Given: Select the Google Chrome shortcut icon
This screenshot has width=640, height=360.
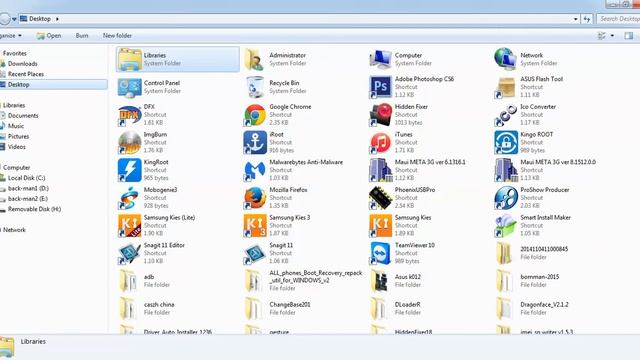Looking at the screenshot, I should click(x=255, y=115).
